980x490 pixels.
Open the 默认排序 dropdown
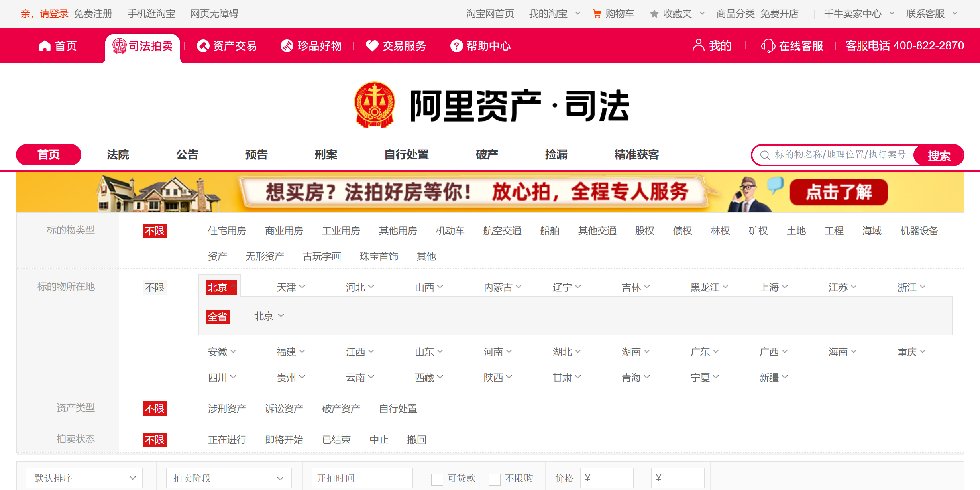point(84,478)
